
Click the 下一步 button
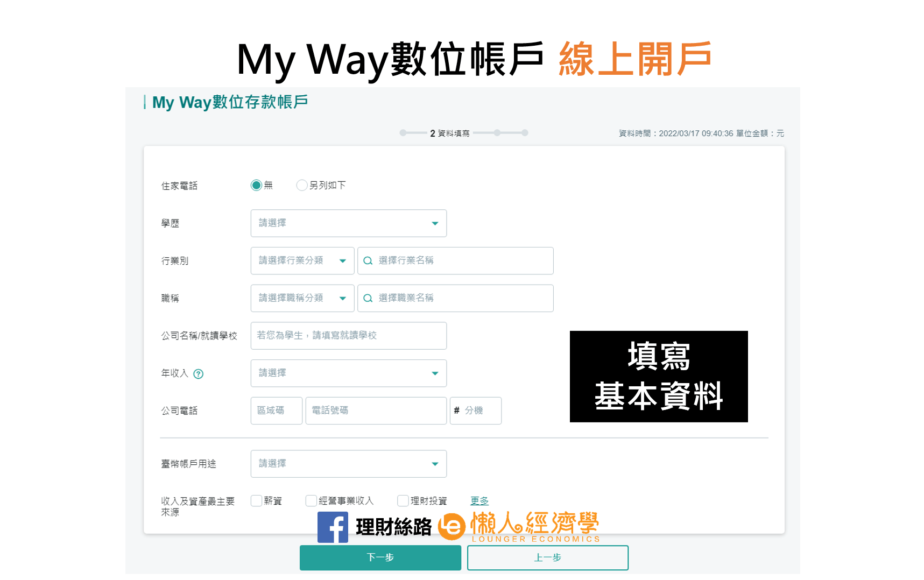click(380, 557)
